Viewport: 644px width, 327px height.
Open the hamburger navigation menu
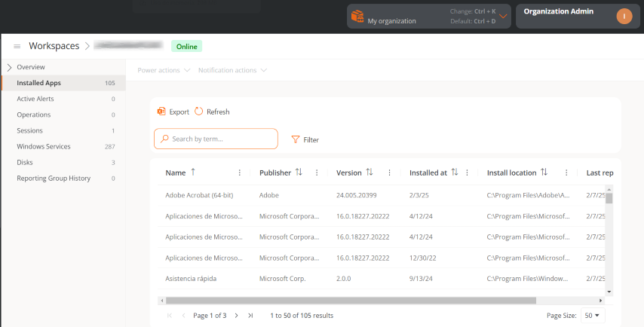click(17, 47)
